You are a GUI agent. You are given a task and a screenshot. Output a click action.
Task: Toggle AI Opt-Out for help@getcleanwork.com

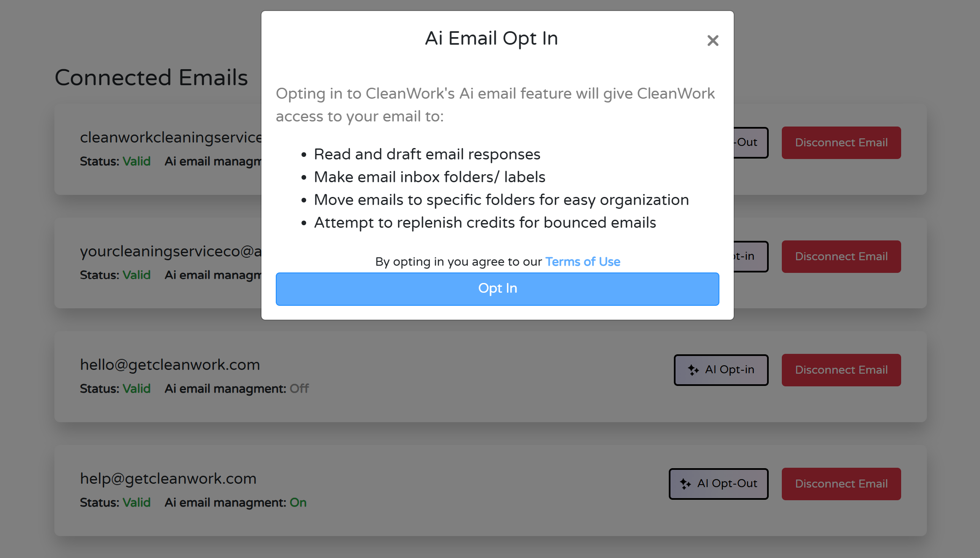[x=718, y=484]
